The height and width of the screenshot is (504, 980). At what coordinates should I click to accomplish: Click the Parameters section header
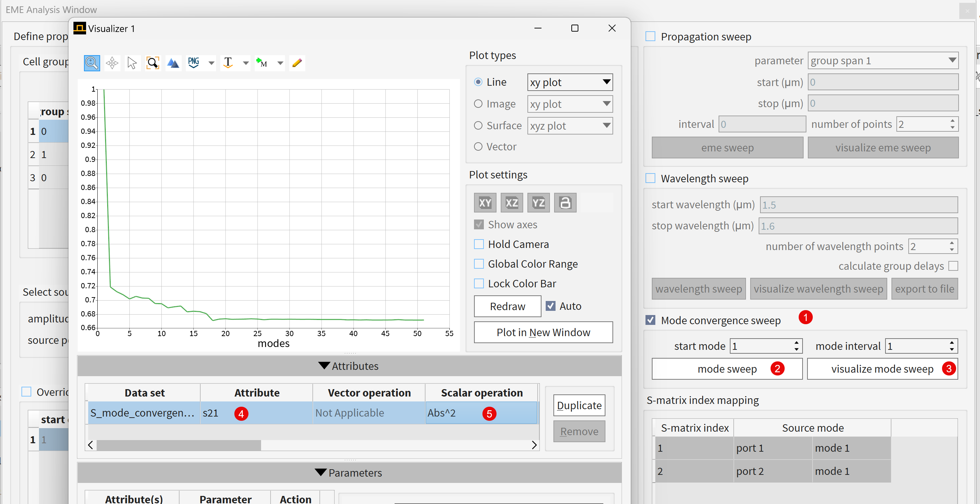click(349, 472)
